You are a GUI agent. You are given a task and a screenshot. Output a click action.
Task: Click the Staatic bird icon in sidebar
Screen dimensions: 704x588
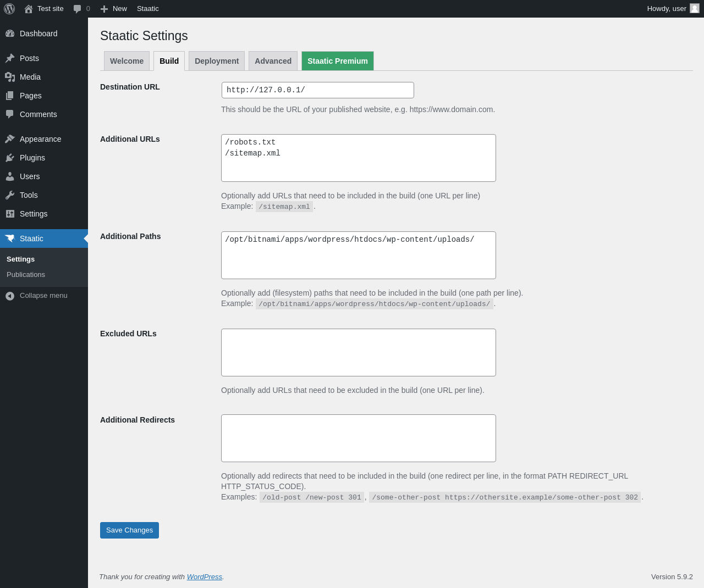click(x=10, y=238)
